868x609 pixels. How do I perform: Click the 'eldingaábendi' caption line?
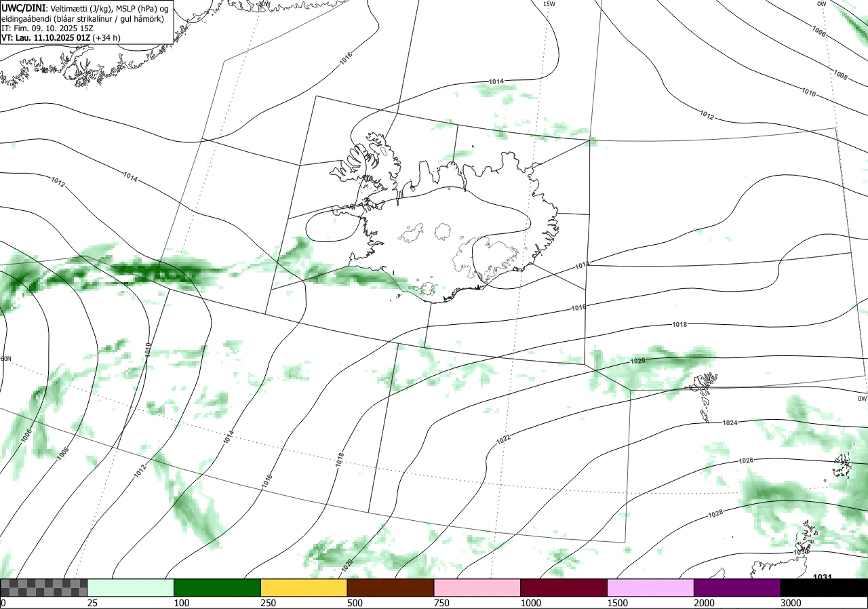81,19
